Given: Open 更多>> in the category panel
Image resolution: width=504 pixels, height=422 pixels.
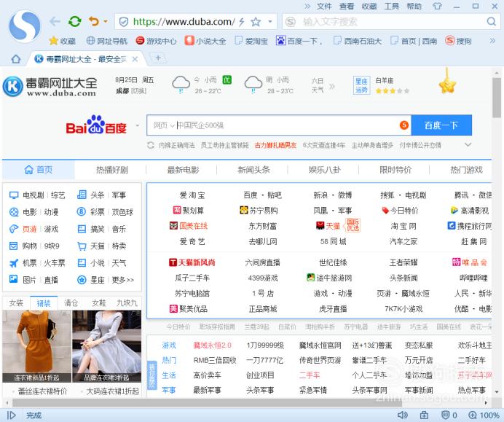Looking at the screenshot, I should pos(123,280).
